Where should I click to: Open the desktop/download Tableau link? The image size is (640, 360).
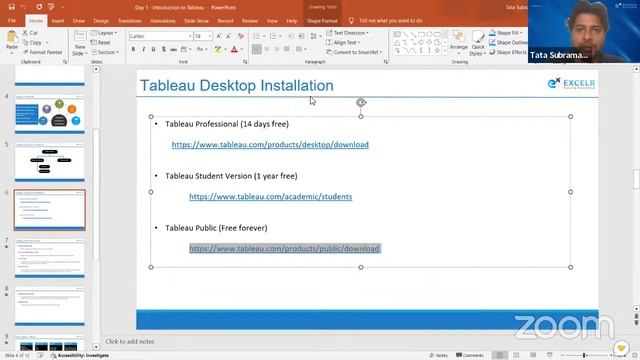(270, 145)
